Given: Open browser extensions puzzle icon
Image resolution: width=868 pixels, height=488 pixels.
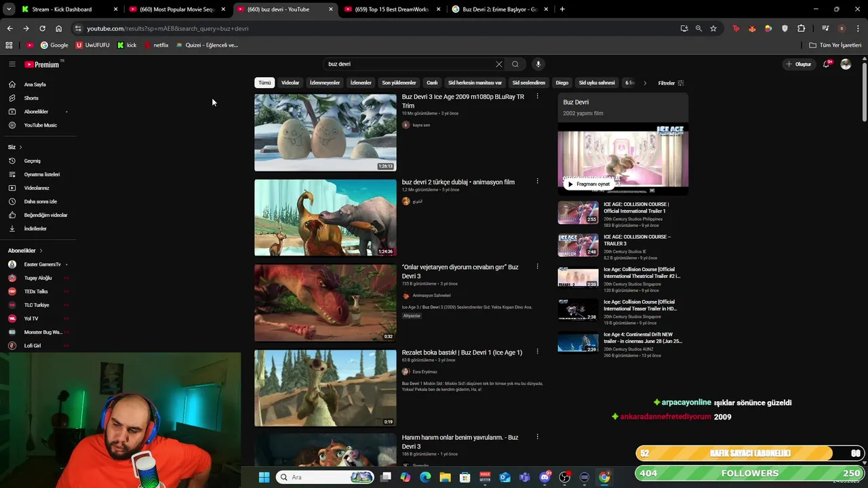Looking at the screenshot, I should pos(802,28).
